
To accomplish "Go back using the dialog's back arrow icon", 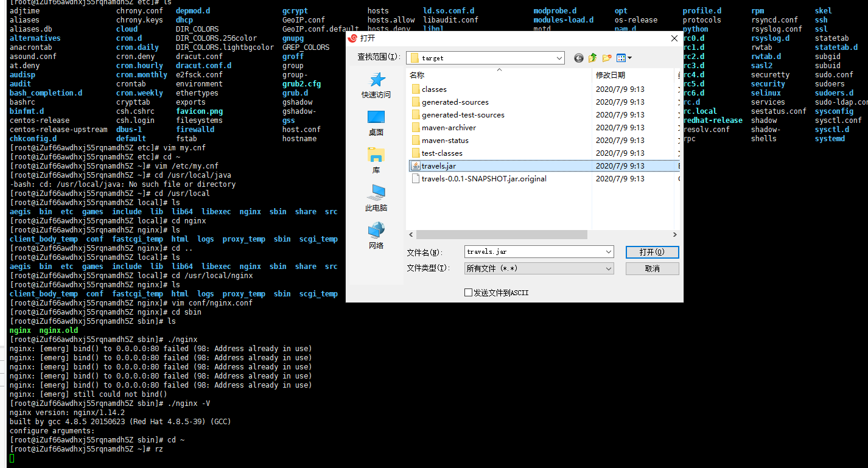I will 578,58.
